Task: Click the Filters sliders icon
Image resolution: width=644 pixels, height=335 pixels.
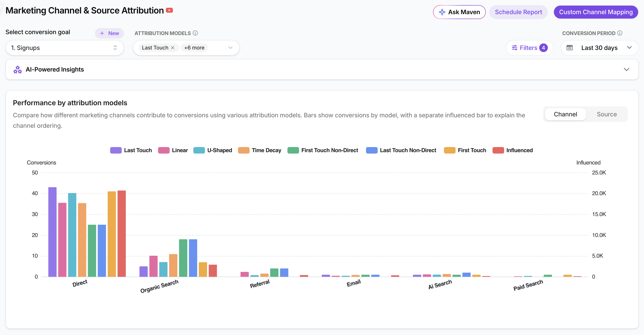Action: click(x=515, y=47)
